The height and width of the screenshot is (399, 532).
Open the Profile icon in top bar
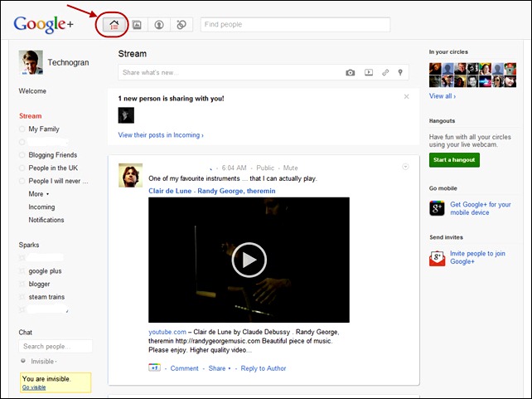click(159, 25)
